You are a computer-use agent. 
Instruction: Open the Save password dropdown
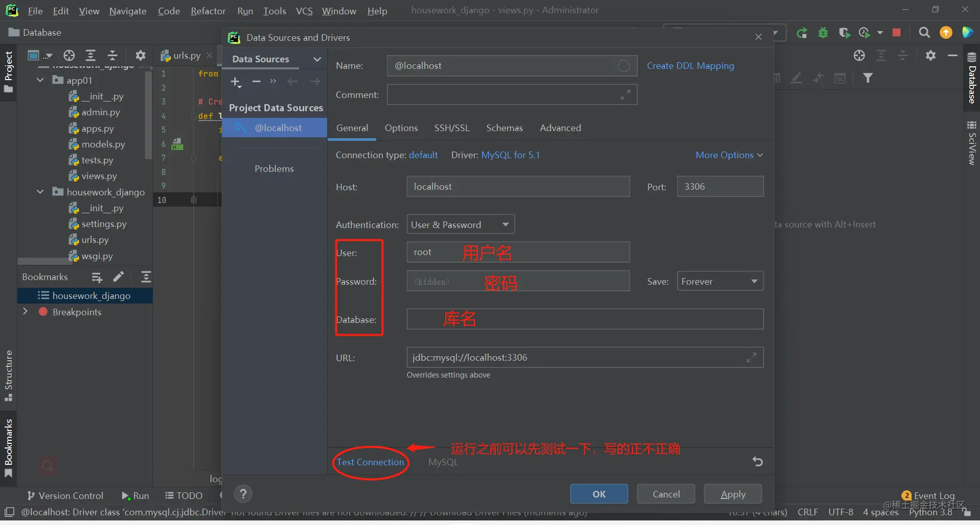tap(720, 281)
